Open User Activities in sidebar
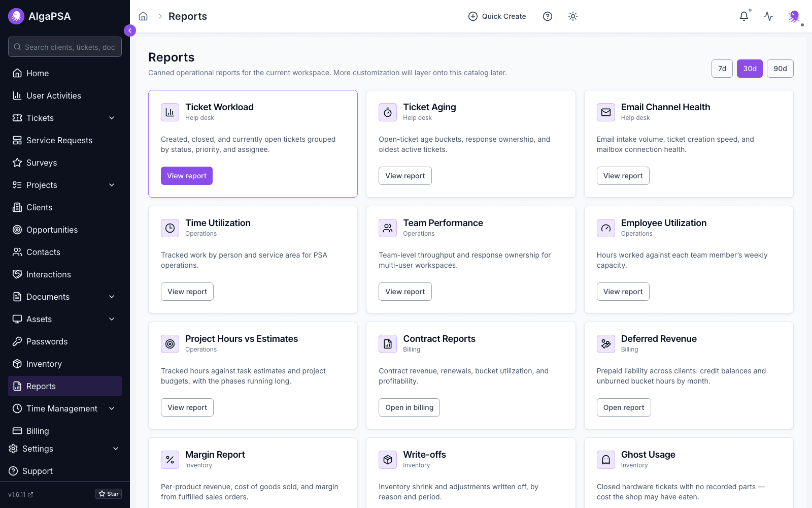This screenshot has width=812, height=508. tap(65, 96)
